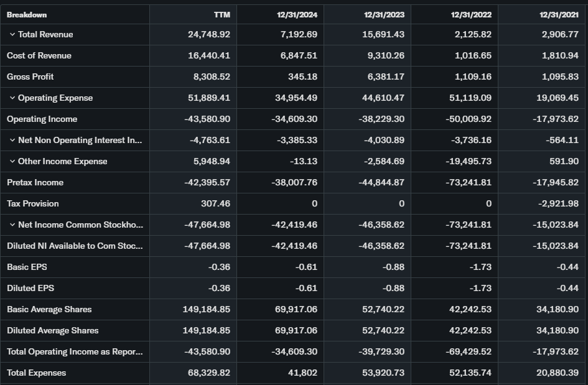Select the Diluted Average Shares label

pos(53,331)
